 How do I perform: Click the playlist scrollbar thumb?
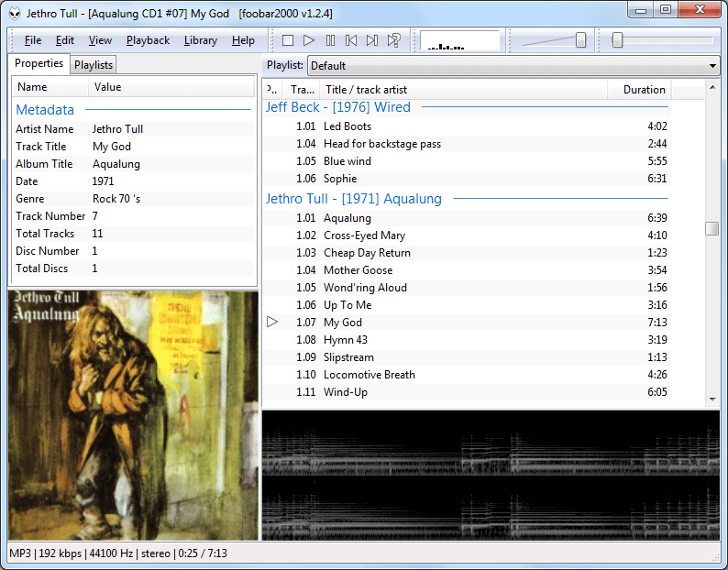click(712, 228)
